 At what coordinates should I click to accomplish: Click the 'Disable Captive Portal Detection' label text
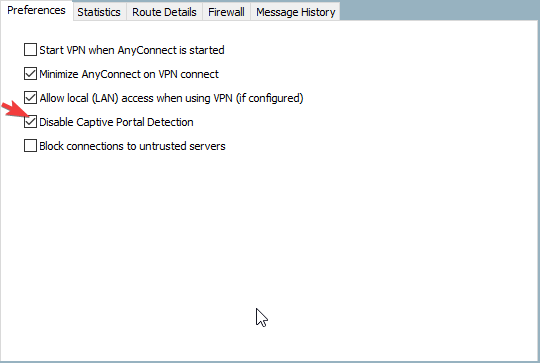(x=116, y=122)
